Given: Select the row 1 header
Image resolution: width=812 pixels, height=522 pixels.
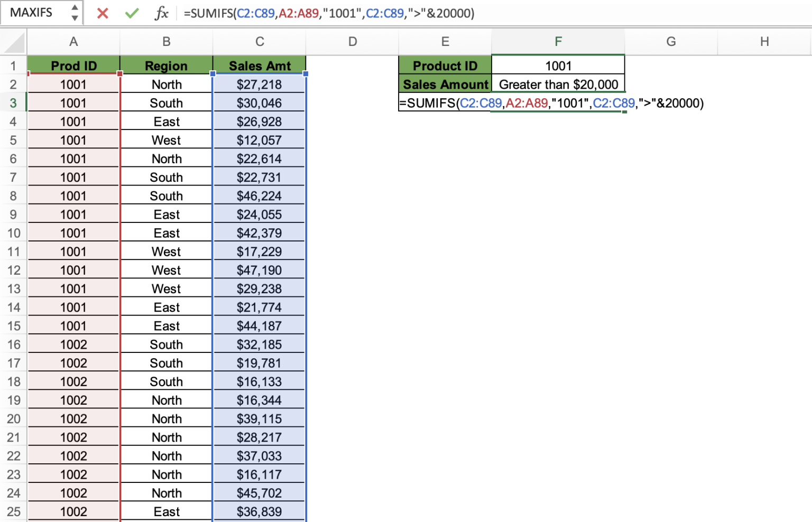Looking at the screenshot, I should (x=13, y=66).
